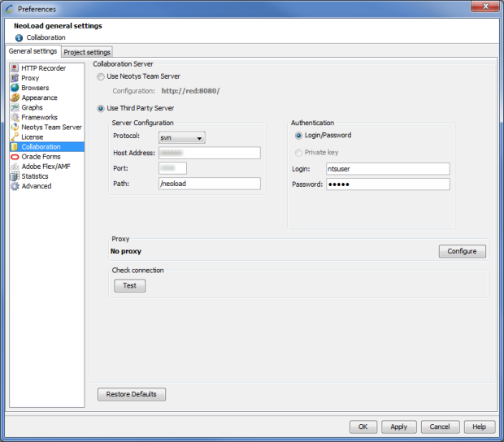504x442 pixels.
Task: Select the Advanced gear icon
Action: click(15, 186)
